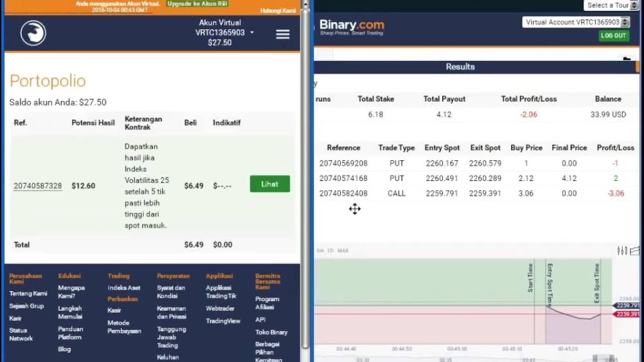Open the API footer link

pos(260,319)
